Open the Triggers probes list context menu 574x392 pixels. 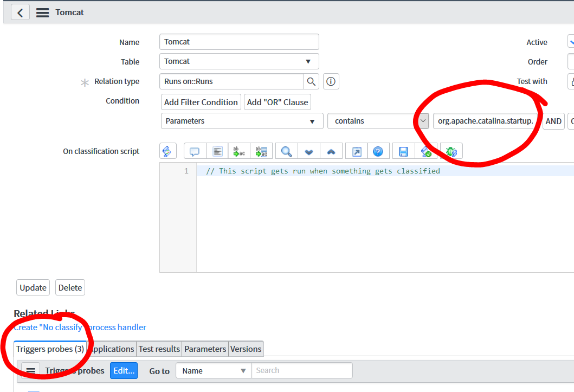[30, 370]
